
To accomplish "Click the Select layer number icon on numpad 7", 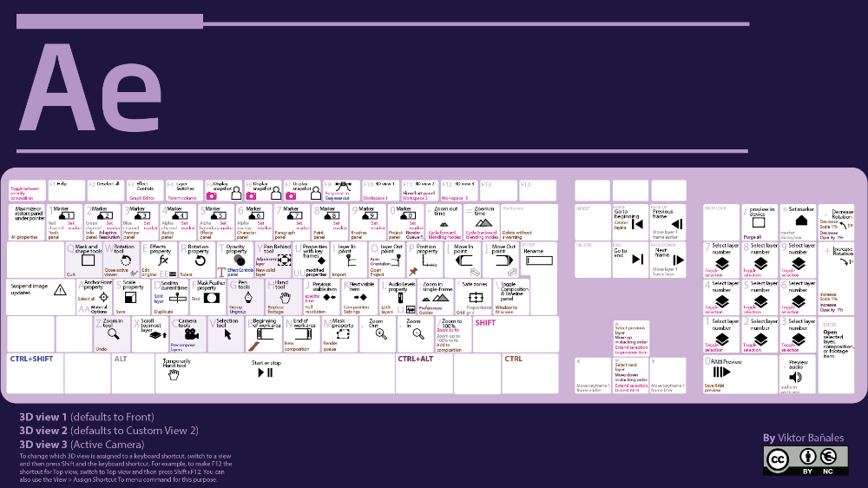I will [x=722, y=264].
